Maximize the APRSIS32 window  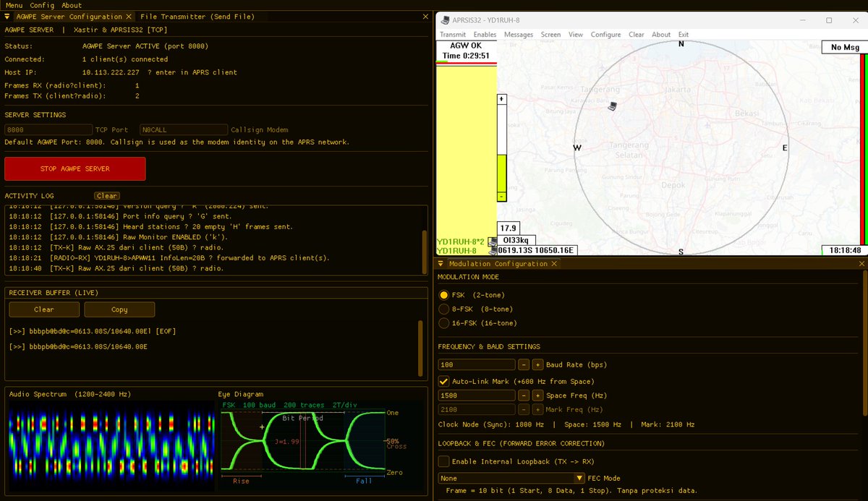[x=829, y=20]
